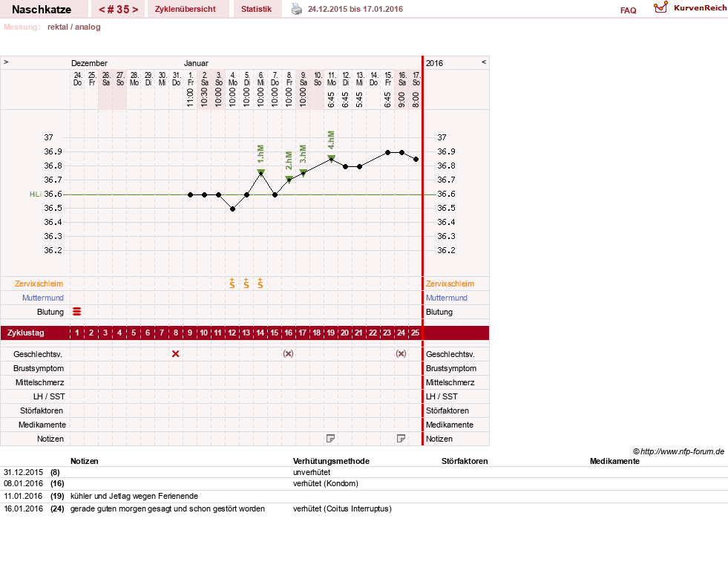
Task: Click the 2016 year label
Action: (435, 63)
